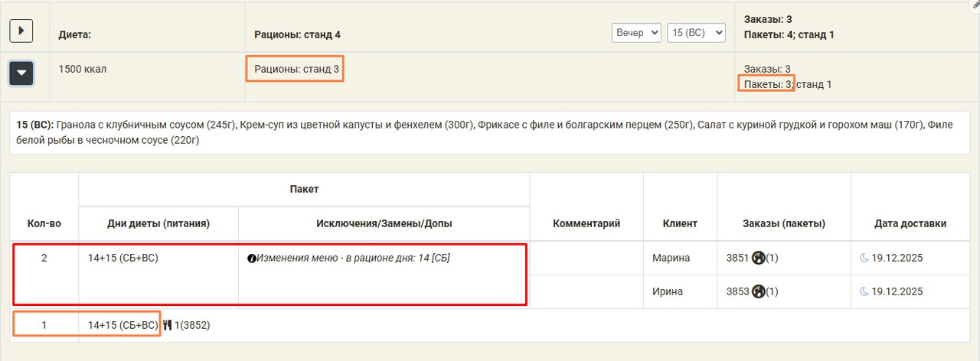Click the moon icon in Марина's delivery date

pos(864,259)
